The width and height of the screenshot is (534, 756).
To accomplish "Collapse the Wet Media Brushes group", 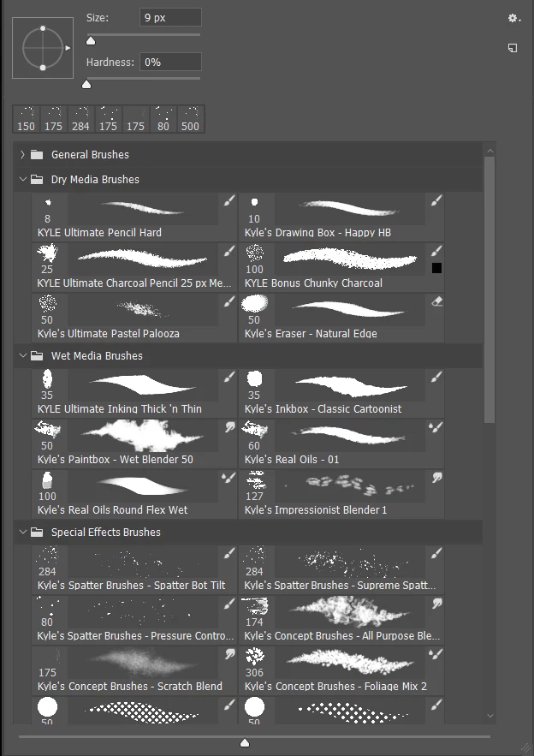I will click(x=22, y=356).
